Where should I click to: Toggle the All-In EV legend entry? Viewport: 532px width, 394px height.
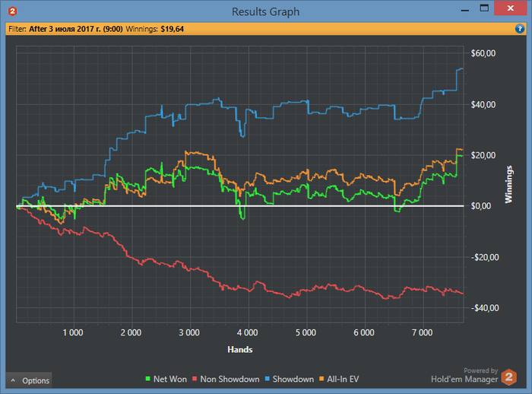(x=339, y=379)
